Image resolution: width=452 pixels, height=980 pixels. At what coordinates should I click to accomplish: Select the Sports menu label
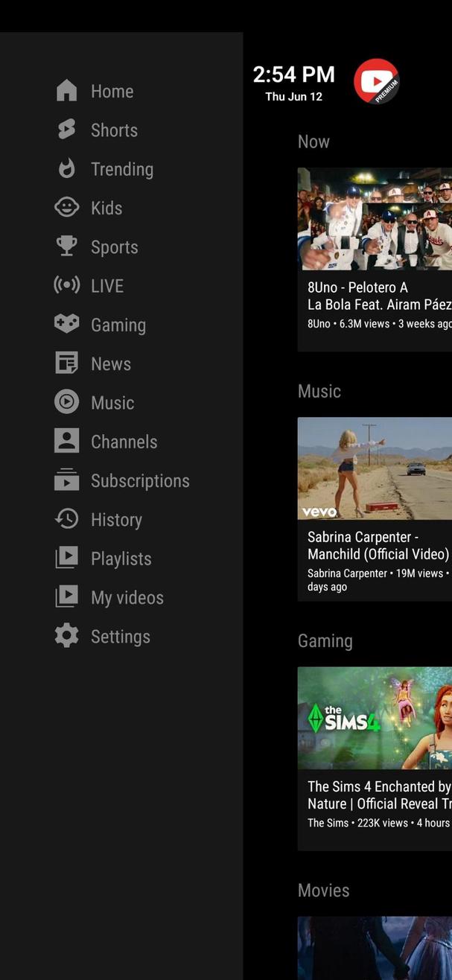115,247
